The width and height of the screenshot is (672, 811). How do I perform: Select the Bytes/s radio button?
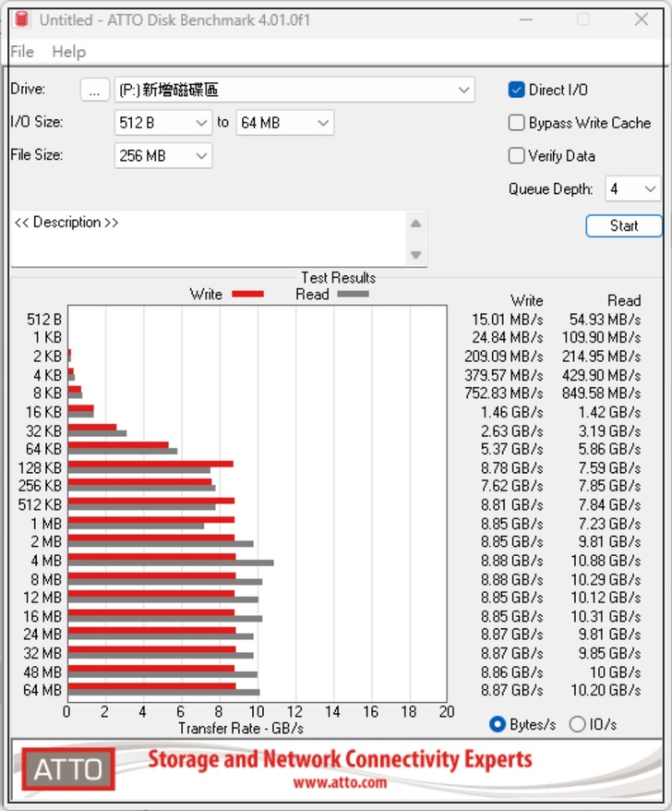pos(498,724)
